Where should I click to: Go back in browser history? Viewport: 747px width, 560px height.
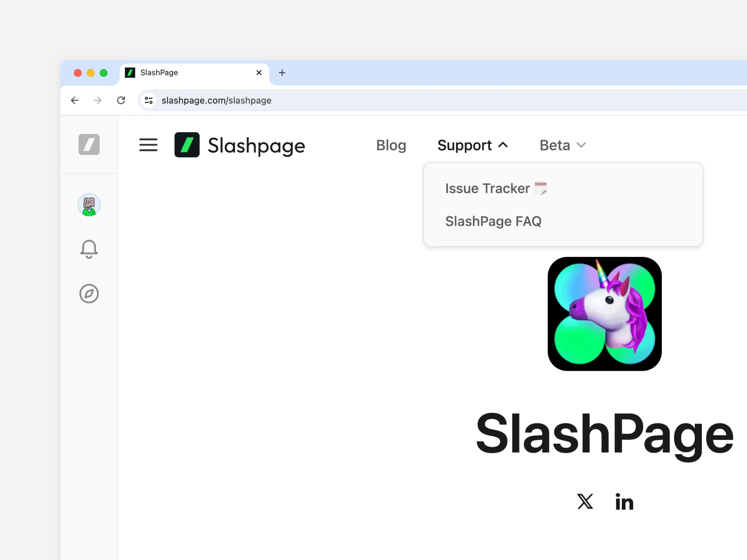75,100
